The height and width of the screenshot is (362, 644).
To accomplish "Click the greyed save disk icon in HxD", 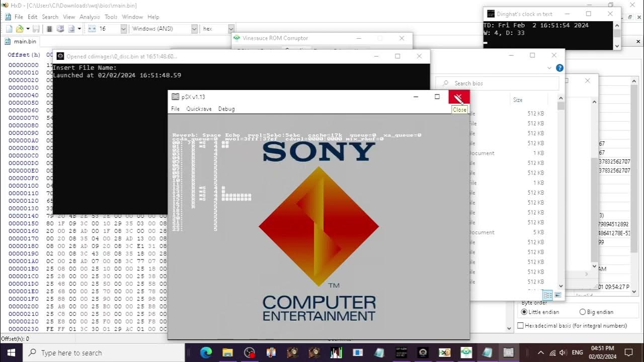I will [35, 29].
